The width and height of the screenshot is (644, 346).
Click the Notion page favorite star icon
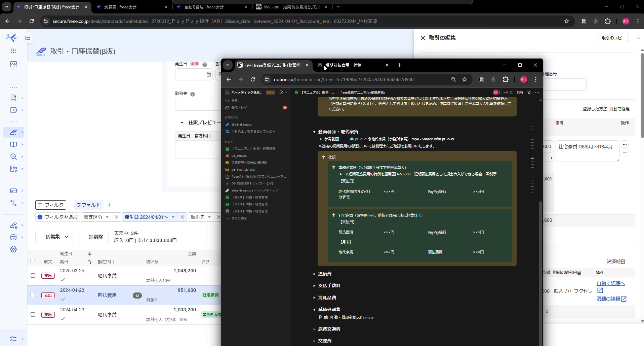click(529, 92)
